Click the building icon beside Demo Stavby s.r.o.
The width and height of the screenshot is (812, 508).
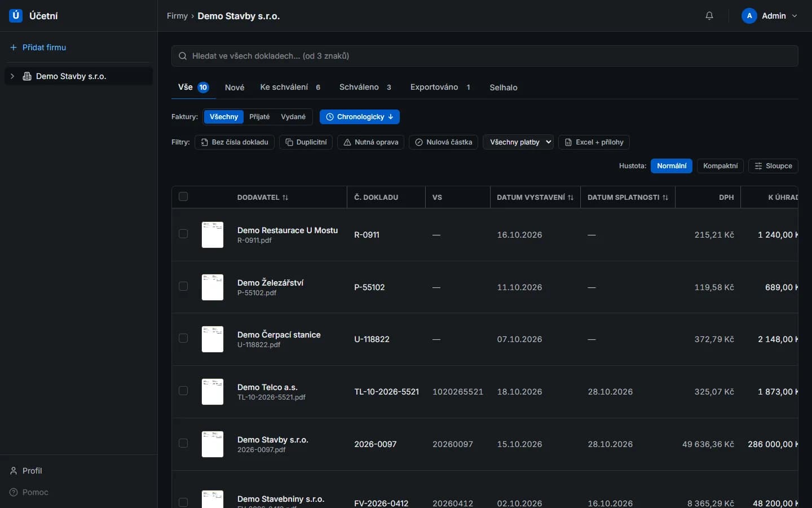tap(27, 76)
